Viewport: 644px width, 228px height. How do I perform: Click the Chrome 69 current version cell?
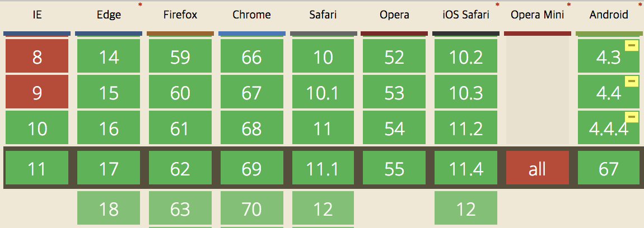[x=252, y=168]
